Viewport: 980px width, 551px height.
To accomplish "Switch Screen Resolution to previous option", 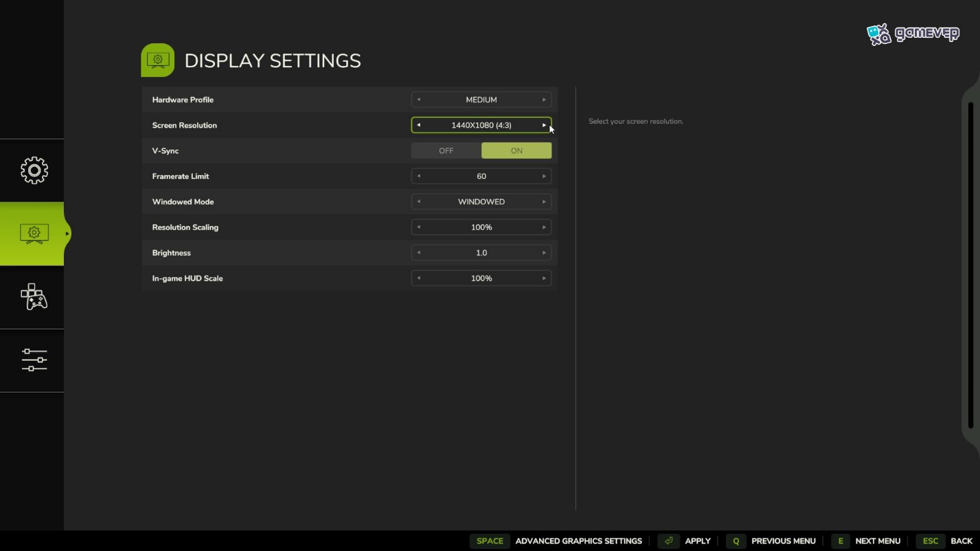I will [x=418, y=125].
